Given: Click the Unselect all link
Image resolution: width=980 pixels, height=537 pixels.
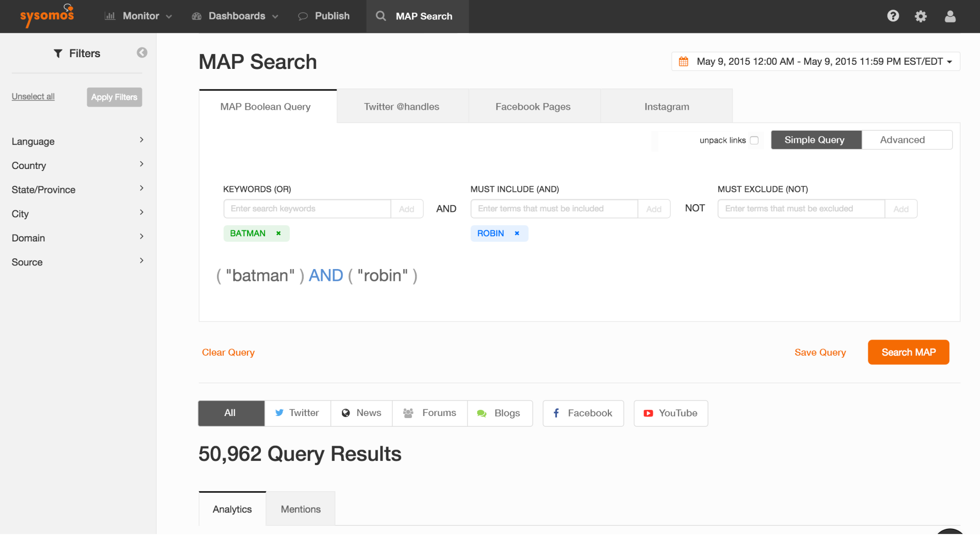Looking at the screenshot, I should pyautogui.click(x=33, y=96).
